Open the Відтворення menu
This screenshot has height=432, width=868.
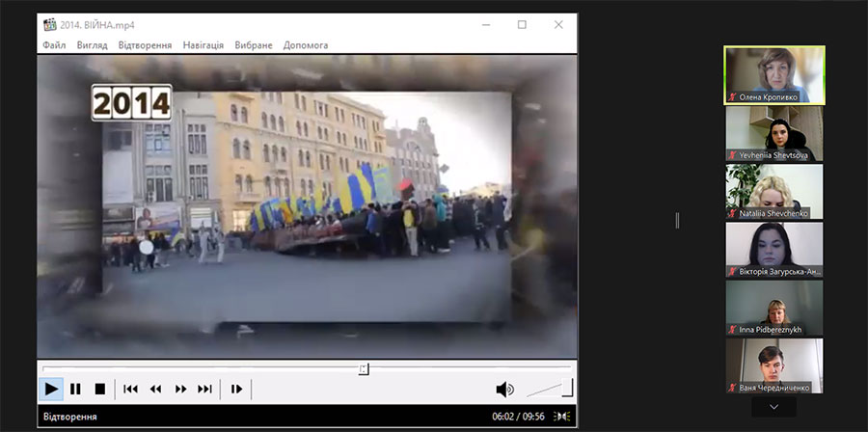[x=145, y=45]
